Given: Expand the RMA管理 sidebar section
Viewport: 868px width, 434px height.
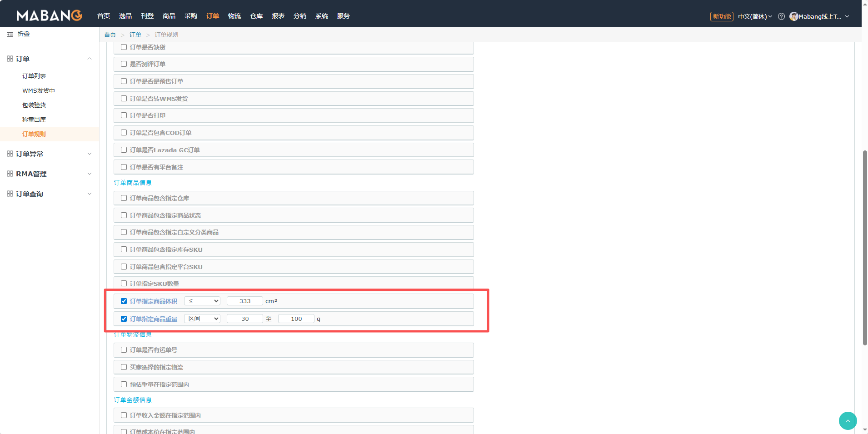Looking at the screenshot, I should point(90,174).
